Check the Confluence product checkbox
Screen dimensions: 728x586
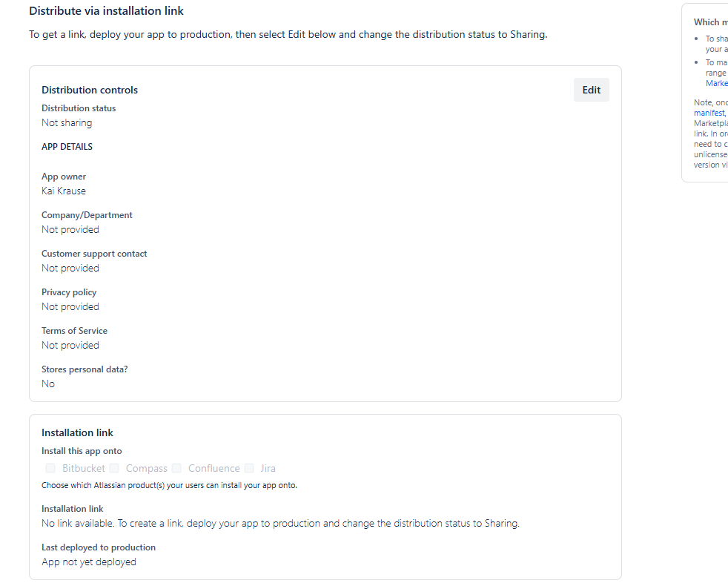click(x=176, y=468)
